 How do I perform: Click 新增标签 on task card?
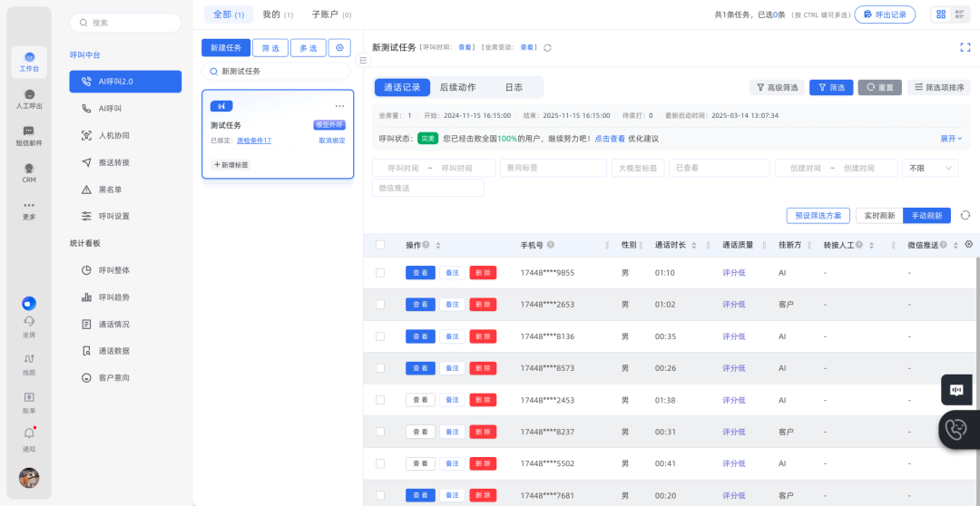click(x=232, y=165)
